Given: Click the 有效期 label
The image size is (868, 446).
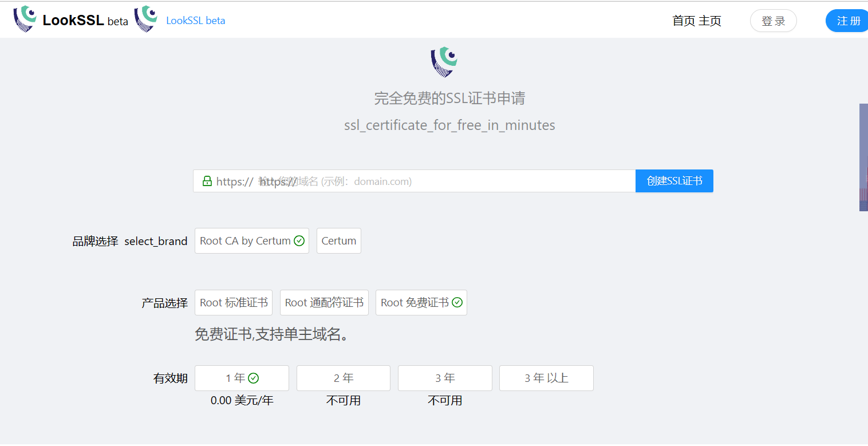Looking at the screenshot, I should click(171, 378).
